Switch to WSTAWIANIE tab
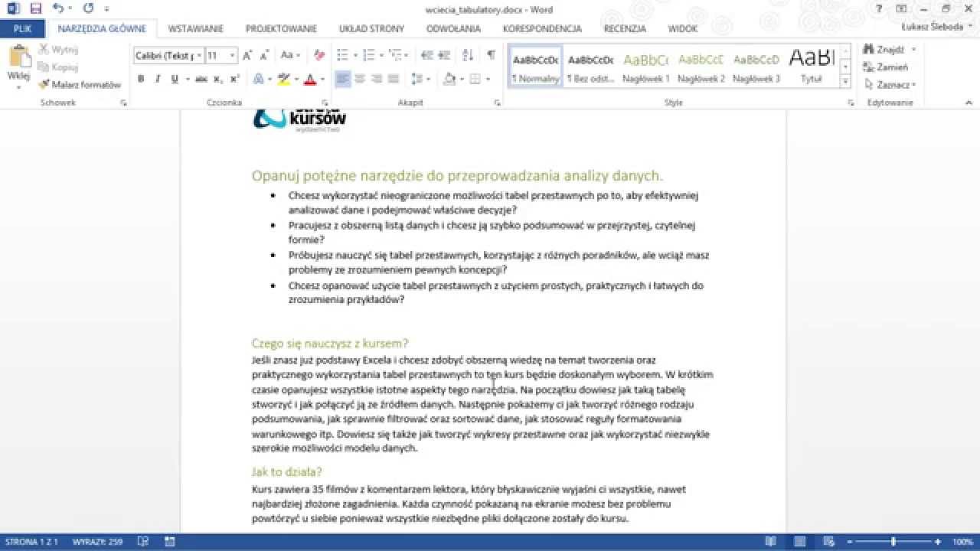The width and height of the screenshot is (980, 551). (195, 28)
